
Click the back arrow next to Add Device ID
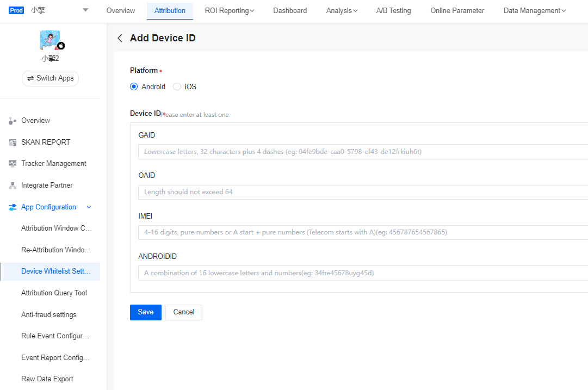click(x=119, y=38)
